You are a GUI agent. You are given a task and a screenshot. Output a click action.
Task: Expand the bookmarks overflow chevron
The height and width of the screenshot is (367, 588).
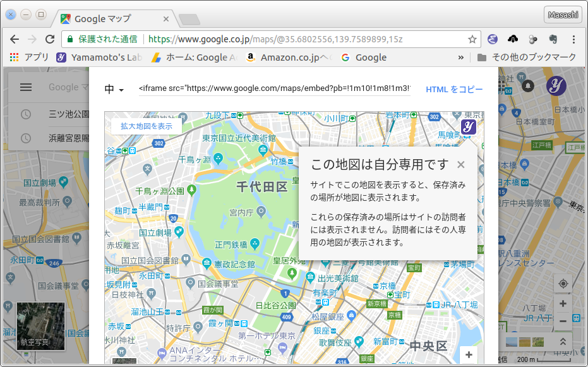461,57
